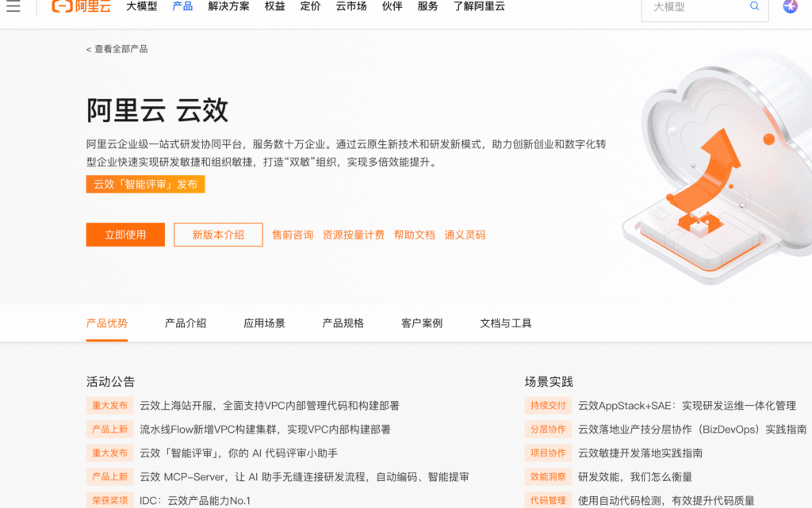Open the 帮助文档 link
Viewport: 812px width, 508px height.
pyautogui.click(x=414, y=235)
